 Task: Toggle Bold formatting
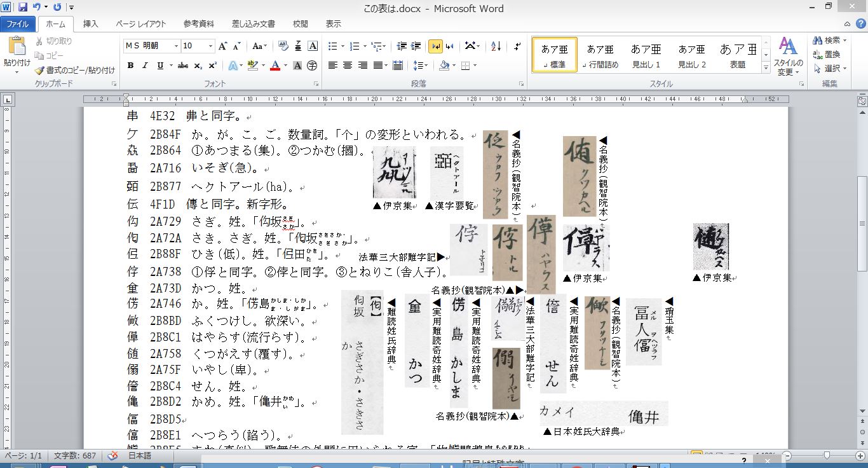[130, 65]
